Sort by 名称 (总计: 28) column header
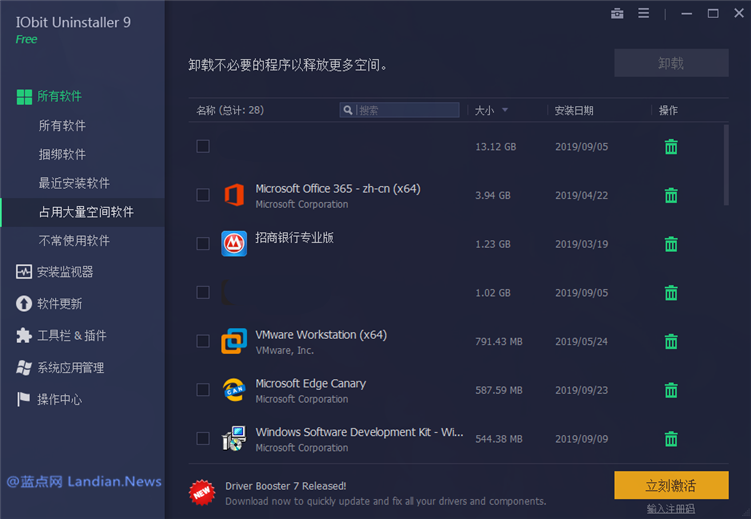 [x=230, y=111]
